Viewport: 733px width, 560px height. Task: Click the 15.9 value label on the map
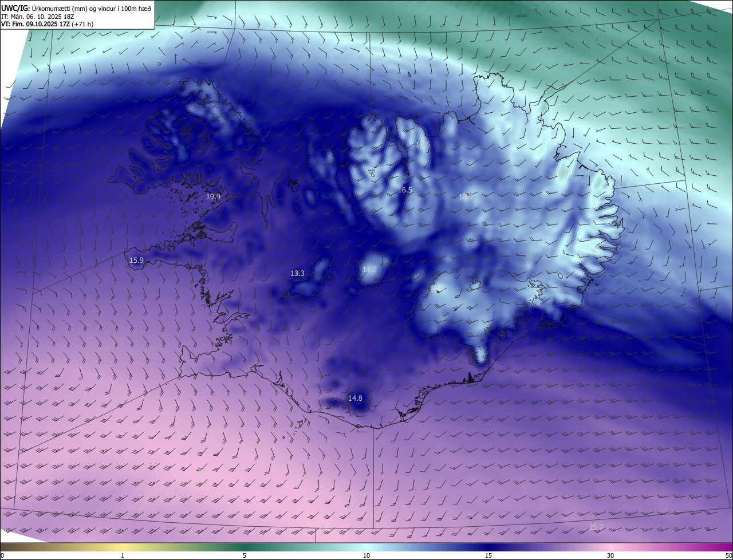tap(136, 261)
